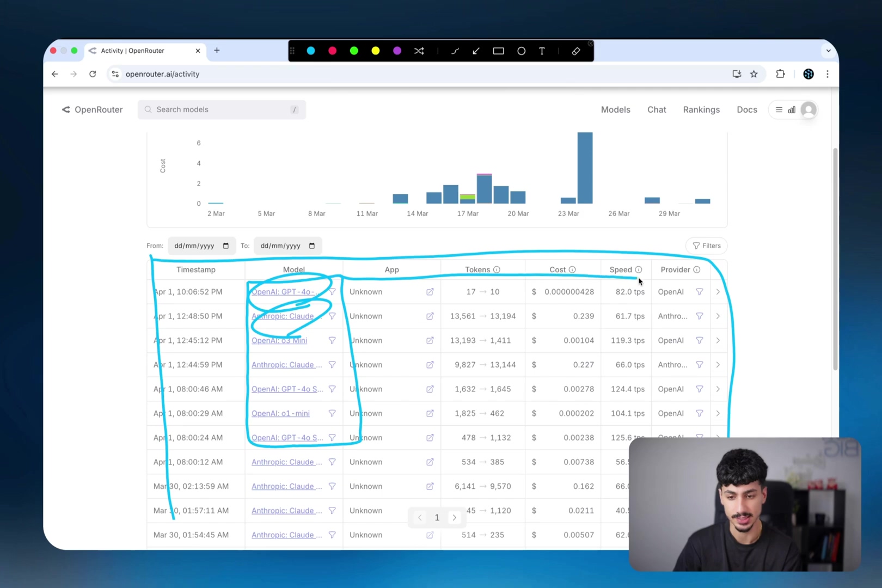This screenshot has width=882, height=588.
Task: Bookmark this page with star icon
Action: pos(754,74)
